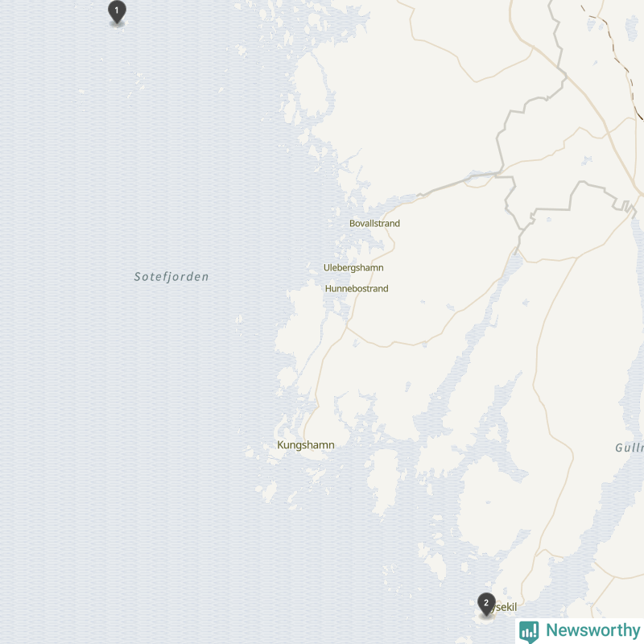The width and height of the screenshot is (644, 644).
Task: Click map marker number 1
Action: (x=117, y=11)
